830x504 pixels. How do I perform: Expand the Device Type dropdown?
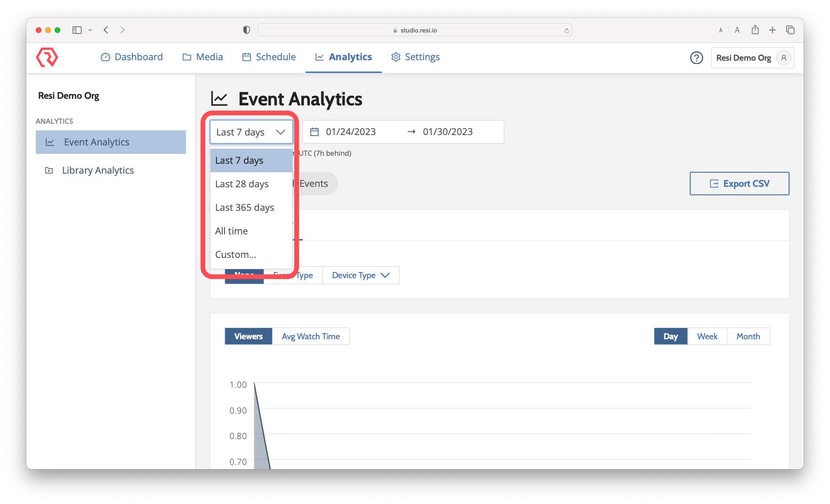(361, 275)
